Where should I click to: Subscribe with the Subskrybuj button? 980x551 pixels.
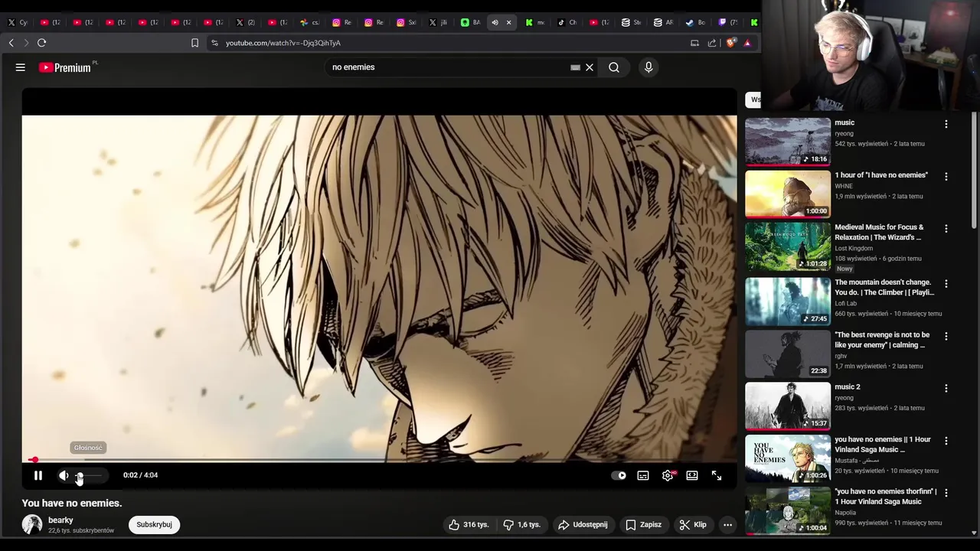(154, 524)
